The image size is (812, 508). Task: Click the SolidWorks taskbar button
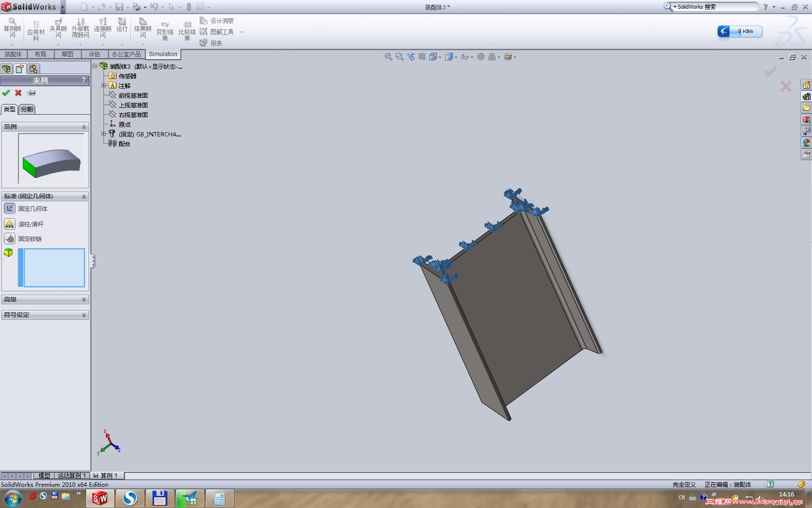click(x=100, y=498)
